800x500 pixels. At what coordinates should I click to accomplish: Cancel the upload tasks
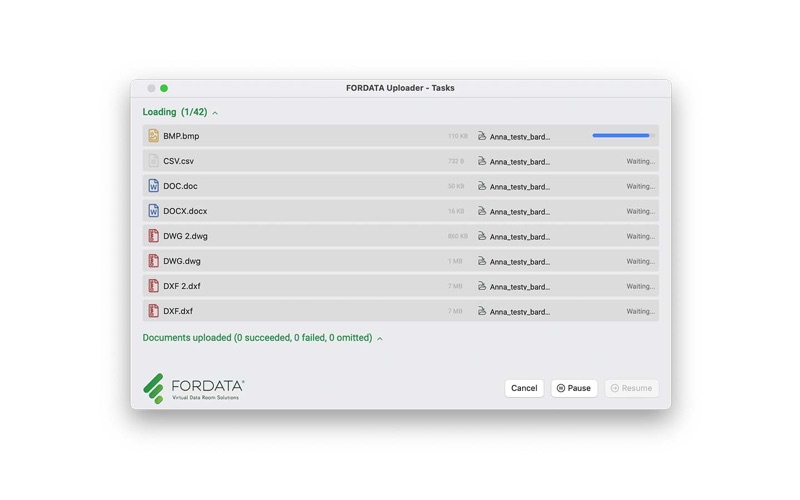pyautogui.click(x=524, y=388)
